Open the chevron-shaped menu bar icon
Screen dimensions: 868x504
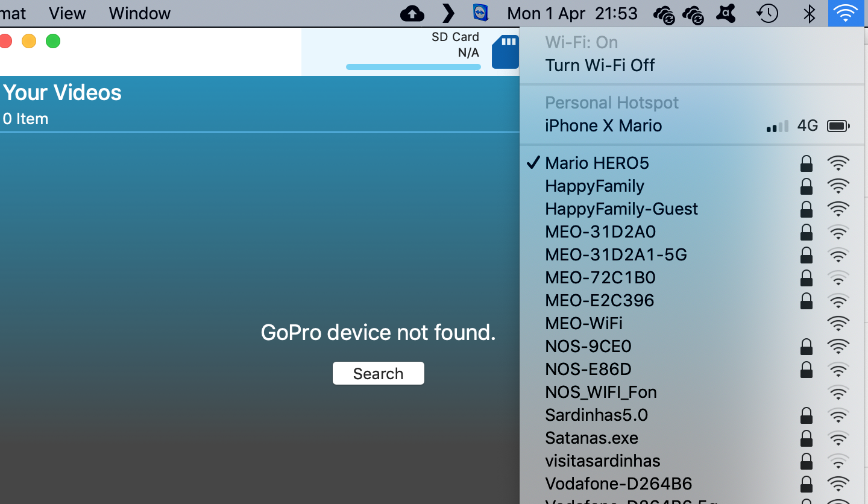pos(448,13)
